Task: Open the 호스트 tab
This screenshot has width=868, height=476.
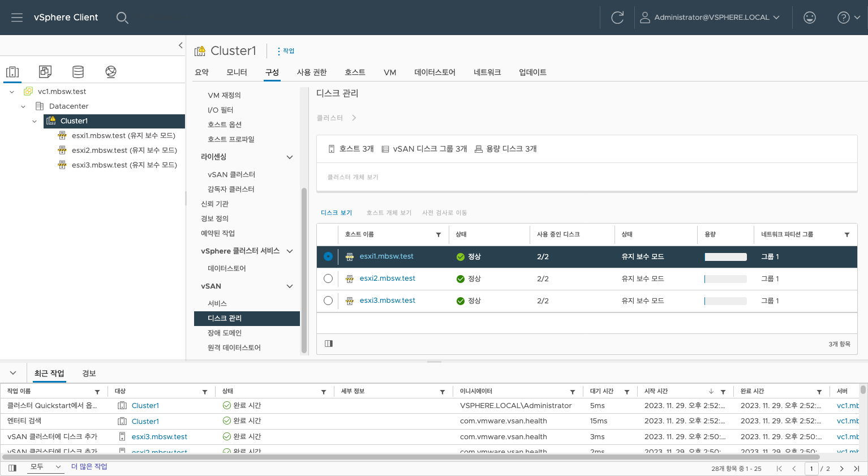Action: (x=355, y=72)
